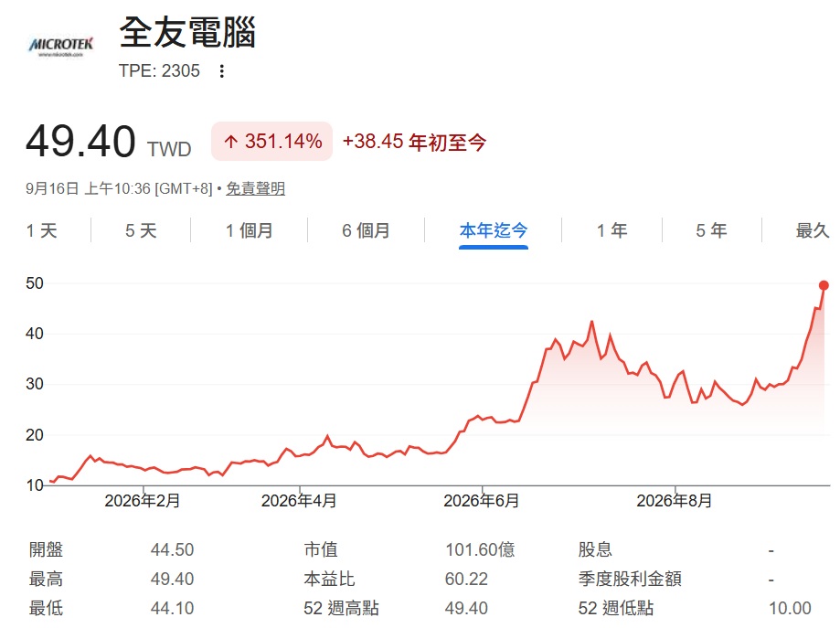Switch to the 5 天 time range tab
This screenshot has height=628, width=840.
141,231
